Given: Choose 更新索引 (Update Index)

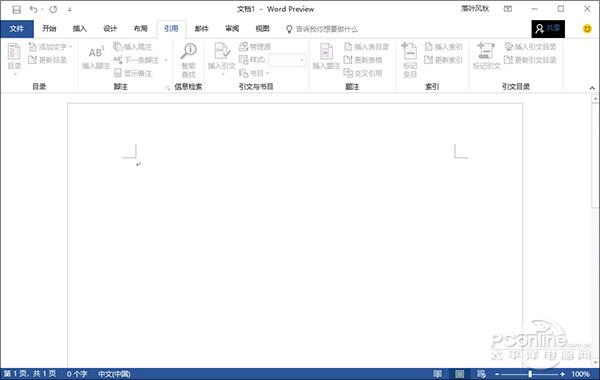Looking at the screenshot, I should 443,60.
